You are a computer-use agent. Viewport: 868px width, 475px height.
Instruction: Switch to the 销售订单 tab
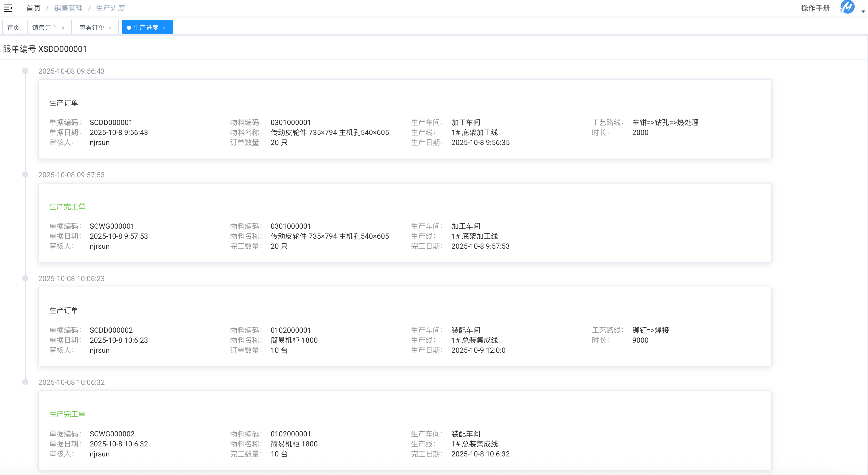[x=45, y=28]
